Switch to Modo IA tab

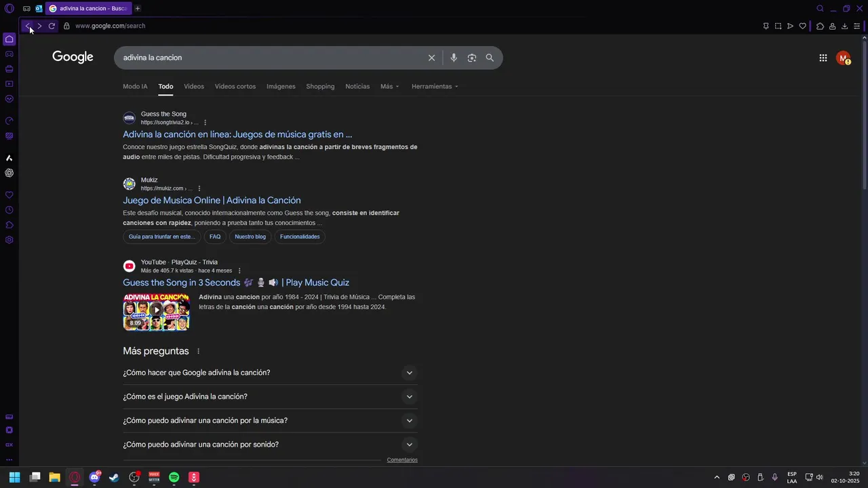pos(135,87)
